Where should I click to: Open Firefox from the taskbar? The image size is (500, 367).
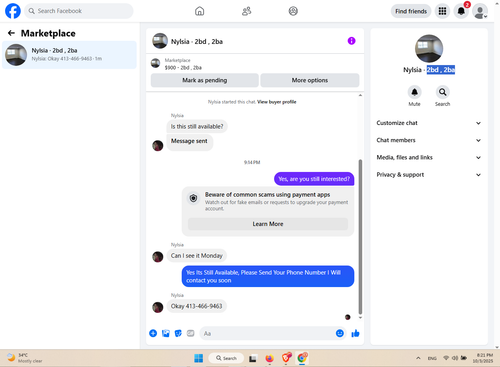(269, 358)
